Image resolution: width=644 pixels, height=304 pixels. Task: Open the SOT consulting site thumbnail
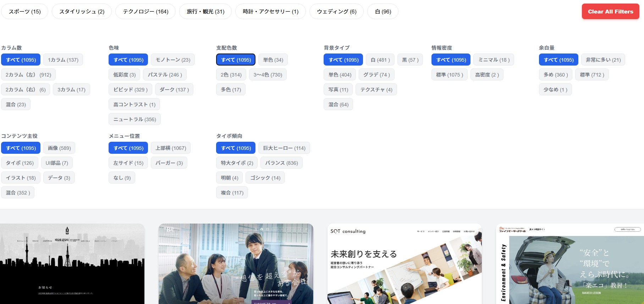[x=404, y=264]
